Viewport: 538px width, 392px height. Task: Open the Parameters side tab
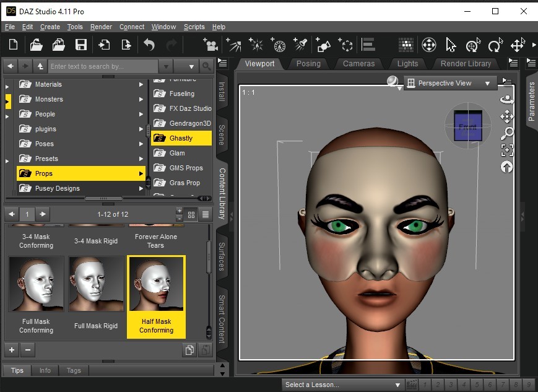point(531,102)
